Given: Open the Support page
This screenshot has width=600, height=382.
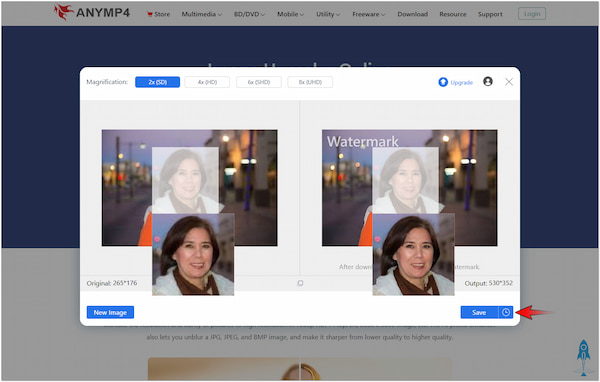Looking at the screenshot, I should [x=490, y=14].
